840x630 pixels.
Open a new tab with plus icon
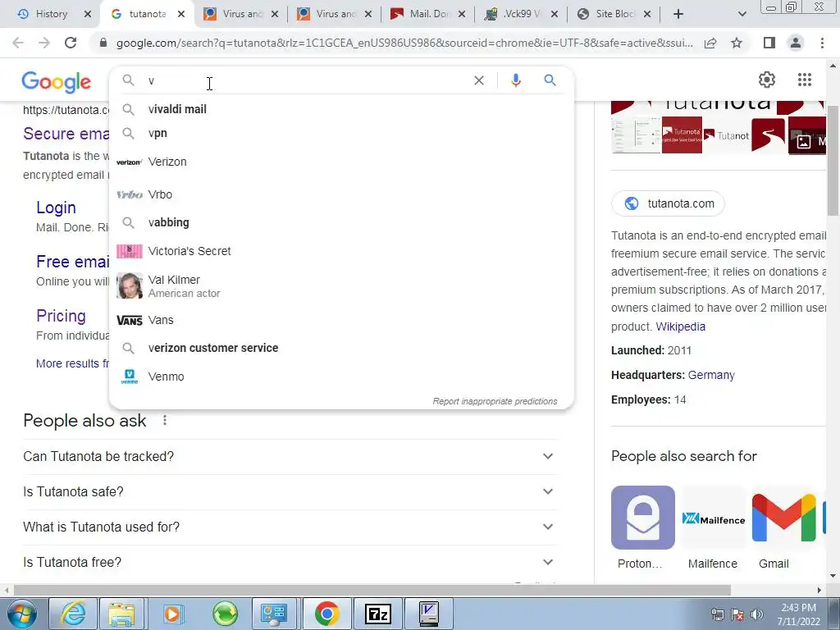pos(678,14)
